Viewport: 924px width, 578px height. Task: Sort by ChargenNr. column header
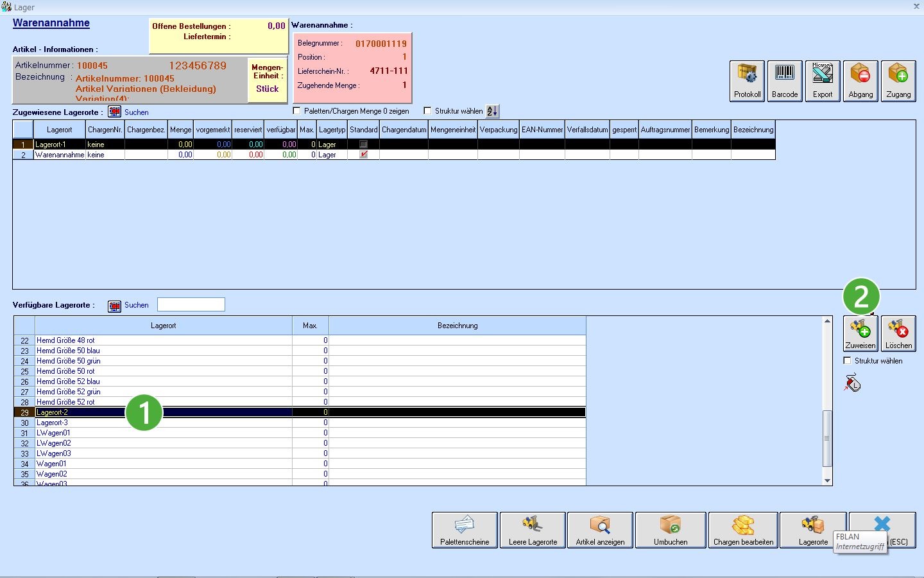105,130
